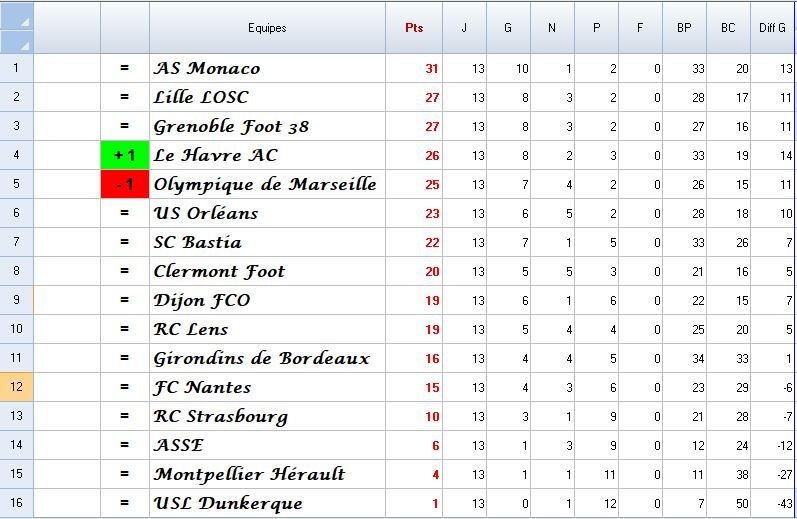Select Montpellier Hérault's -27 goal difference cell
The width and height of the screenshot is (797, 519).
(772, 474)
